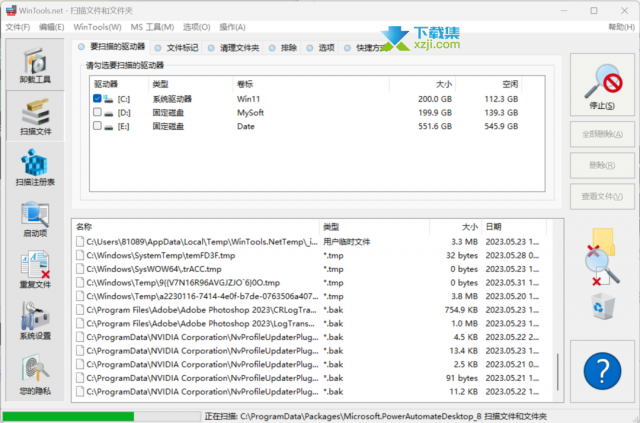Click the '用户临时文件' type cell
This screenshot has width=640, height=423.
point(347,242)
